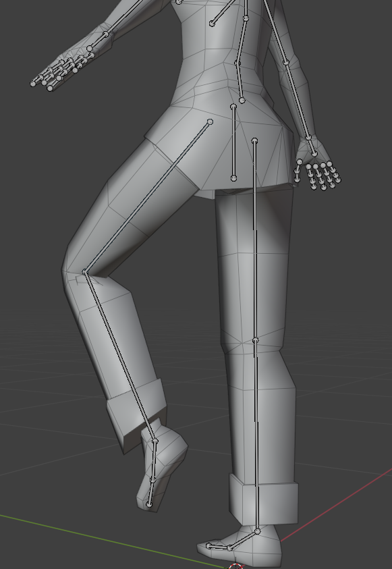392x569 pixels.
Task: Select the raised leg's shin bone
Action: [120, 356]
